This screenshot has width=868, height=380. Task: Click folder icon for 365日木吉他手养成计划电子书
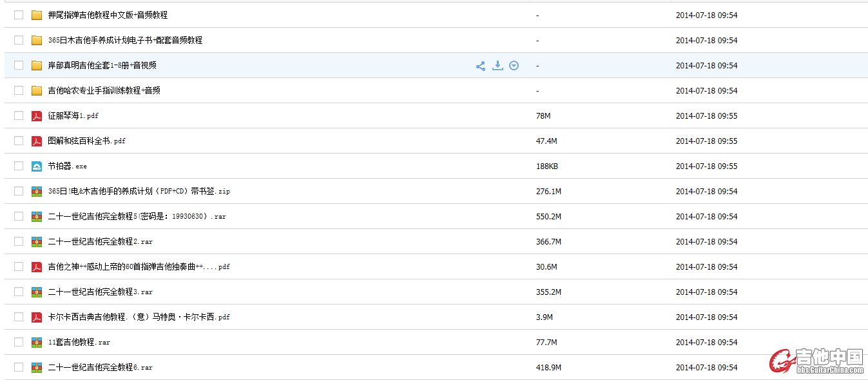point(37,40)
